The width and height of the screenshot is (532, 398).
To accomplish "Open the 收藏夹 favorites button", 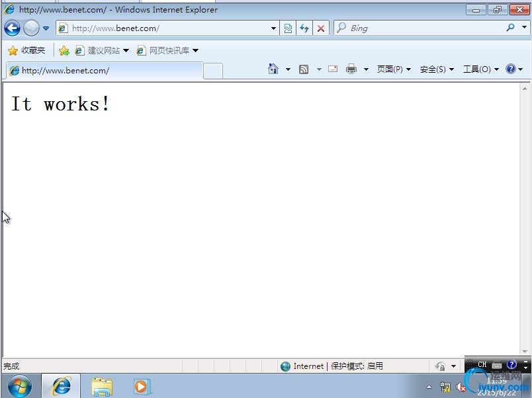I will pyautogui.click(x=26, y=50).
